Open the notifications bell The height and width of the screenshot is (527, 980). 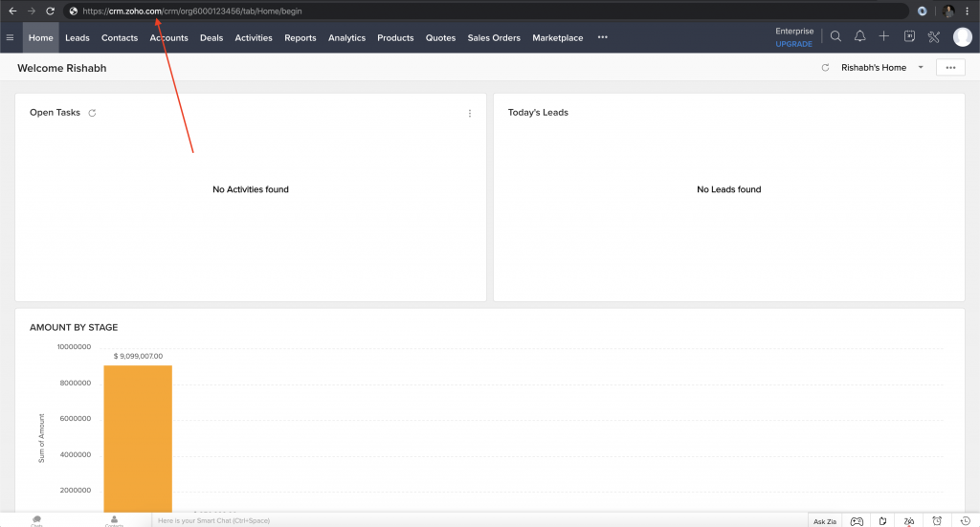860,37
